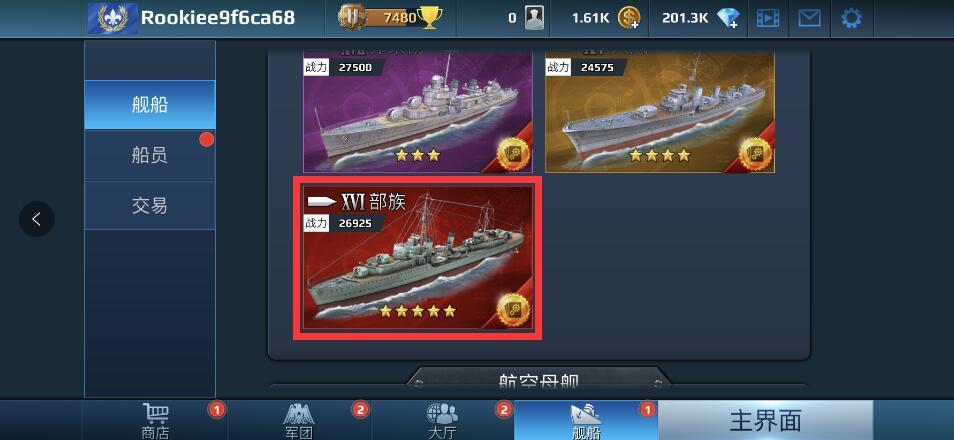Viewport: 954px width, 440px height.
Task: Expand the 航空母舰 section header
Action: (x=538, y=380)
